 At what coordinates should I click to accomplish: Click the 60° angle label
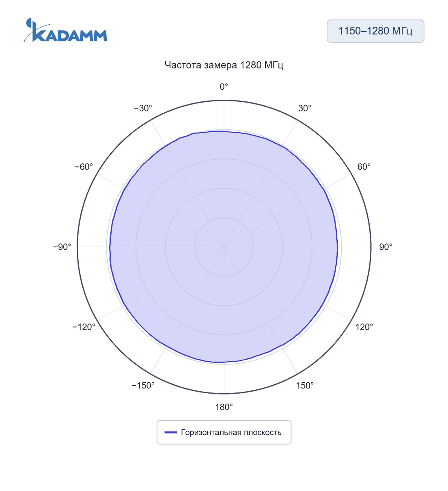tap(364, 167)
